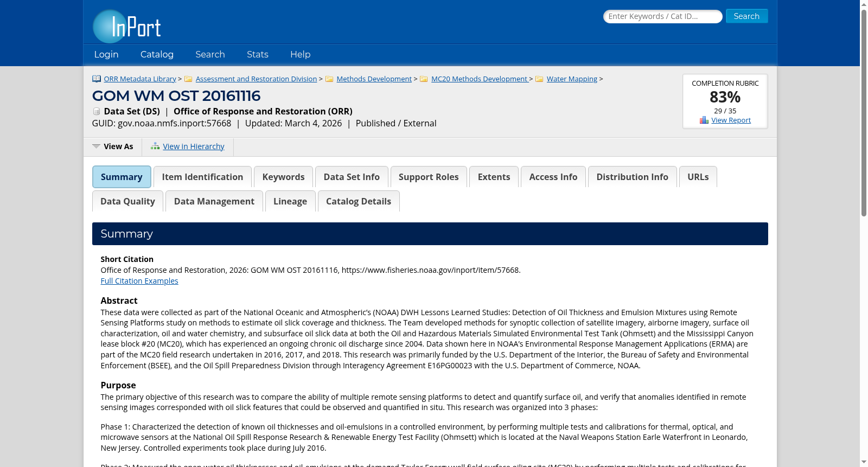Click the hierarchy tree icon

[x=155, y=146]
